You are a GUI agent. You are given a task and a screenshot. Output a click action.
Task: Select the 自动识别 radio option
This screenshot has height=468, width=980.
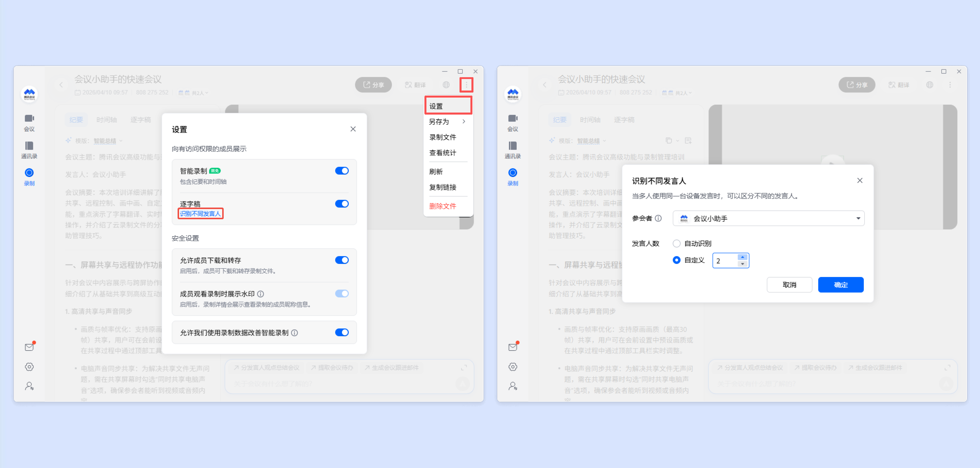pos(676,243)
